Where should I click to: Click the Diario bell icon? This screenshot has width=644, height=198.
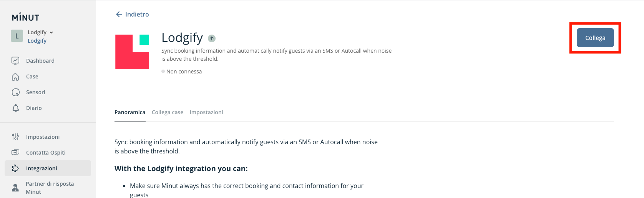click(15, 108)
